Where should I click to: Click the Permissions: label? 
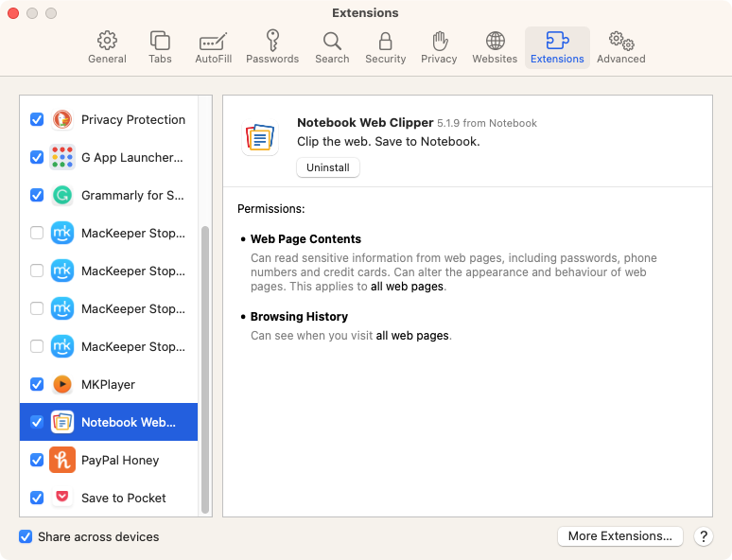pos(270,209)
